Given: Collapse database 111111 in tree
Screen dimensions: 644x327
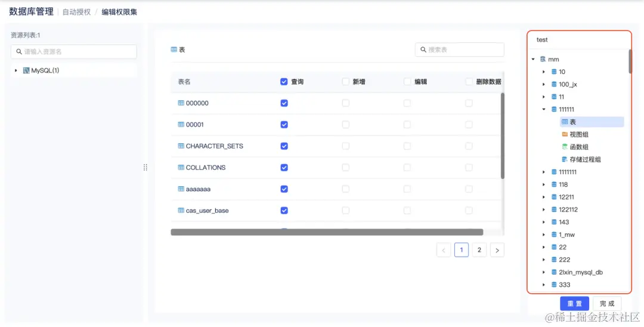Looking at the screenshot, I should tap(544, 109).
